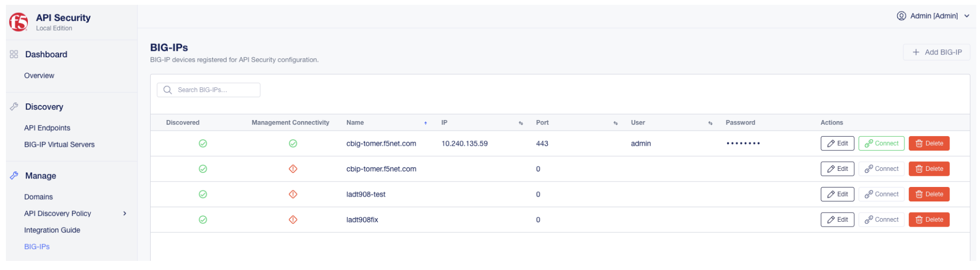Open Admin account dropdown chevron
Screen dimensions: 980x270
pos(967,16)
